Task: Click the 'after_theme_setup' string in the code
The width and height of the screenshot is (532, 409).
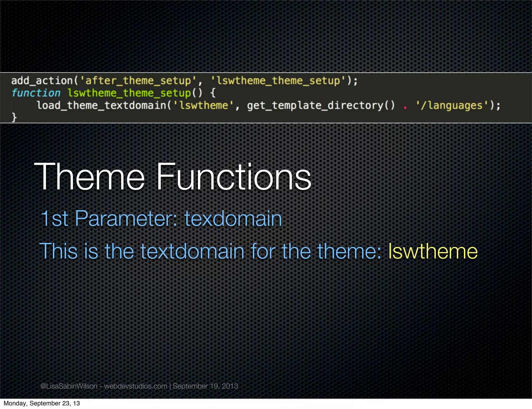Action: (138, 81)
